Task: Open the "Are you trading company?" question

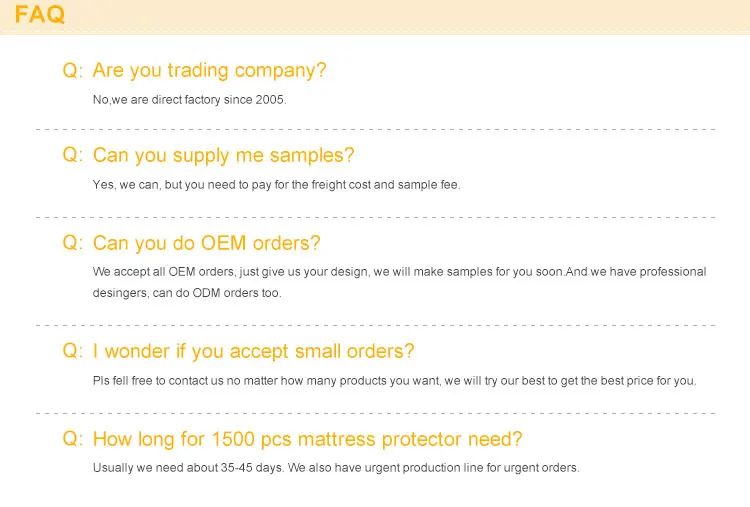Action: (x=209, y=71)
